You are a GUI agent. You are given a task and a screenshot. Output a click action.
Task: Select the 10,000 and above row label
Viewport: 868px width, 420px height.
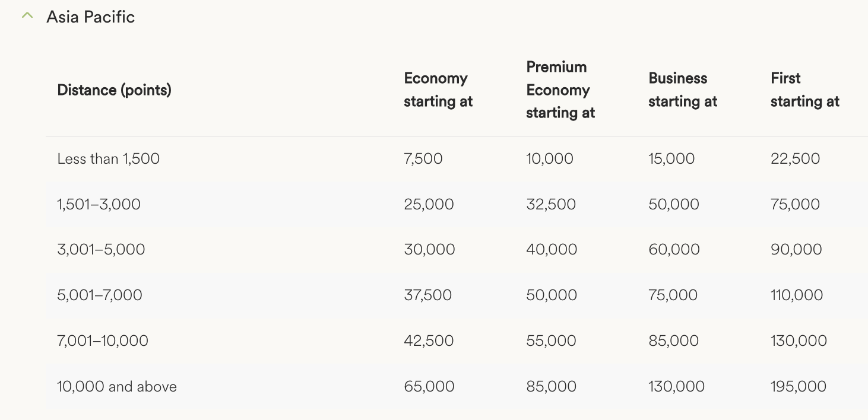(117, 387)
